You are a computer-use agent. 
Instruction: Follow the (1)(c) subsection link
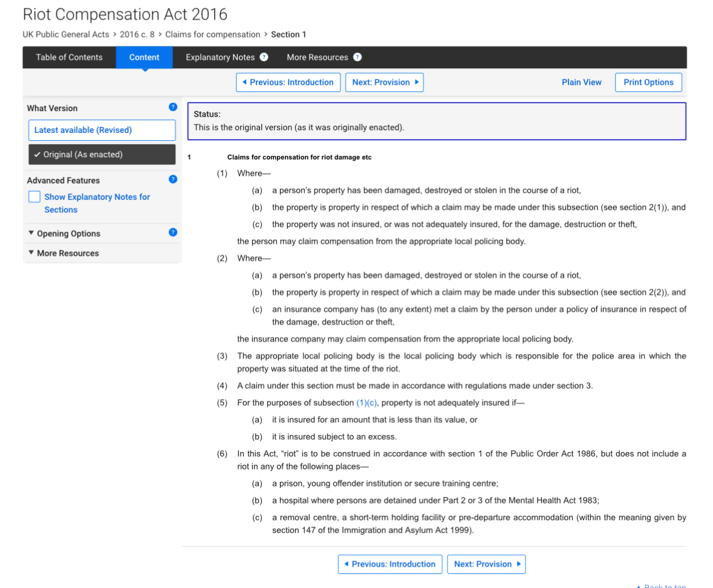pos(367,403)
